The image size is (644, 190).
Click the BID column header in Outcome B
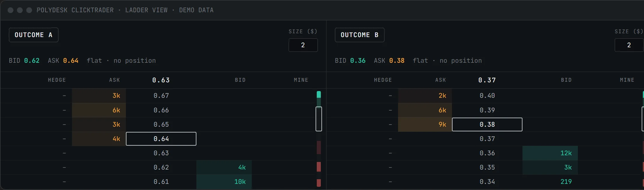point(566,80)
